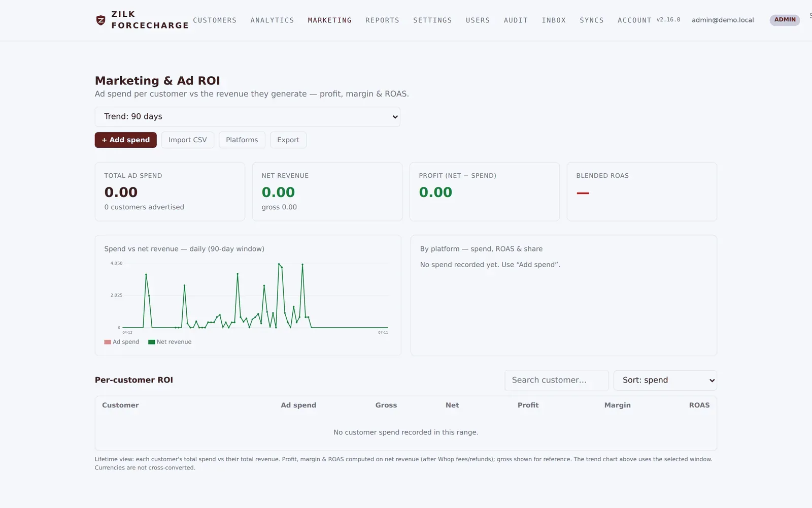This screenshot has width=812, height=508.
Task: Open the Users nav item
Action: pyautogui.click(x=478, y=20)
